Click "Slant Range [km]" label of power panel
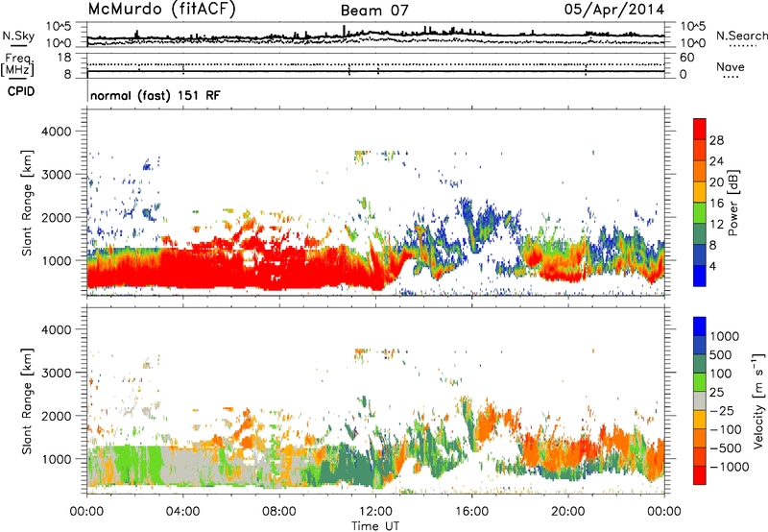This screenshot has height=532, width=768. coord(27,203)
